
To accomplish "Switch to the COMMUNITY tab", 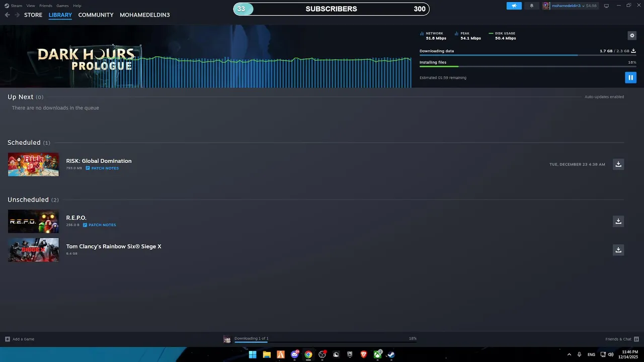I will (x=96, y=15).
